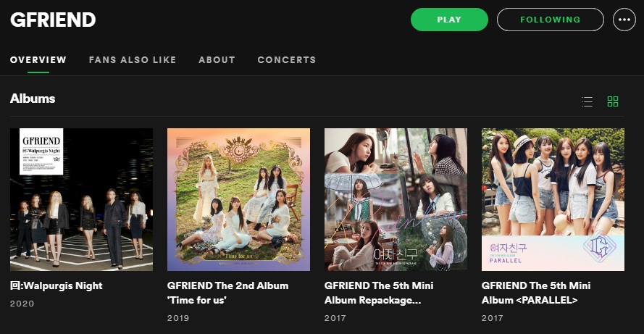Open the three-dots more options menu
The width and height of the screenshot is (644, 334).
pos(624,20)
